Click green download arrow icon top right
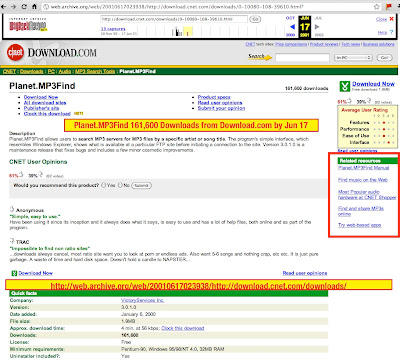This screenshot has height=360, width=400. (345, 86)
